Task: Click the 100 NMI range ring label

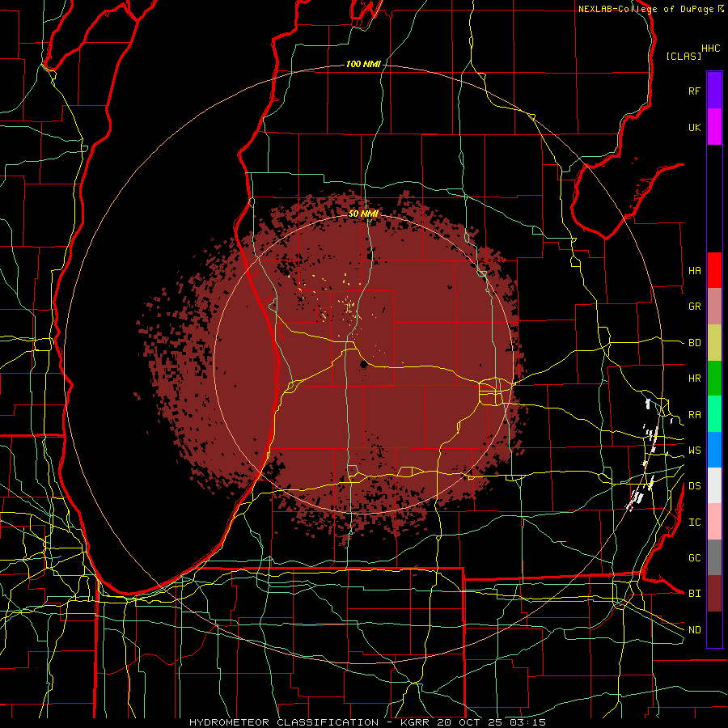Action: (363, 64)
